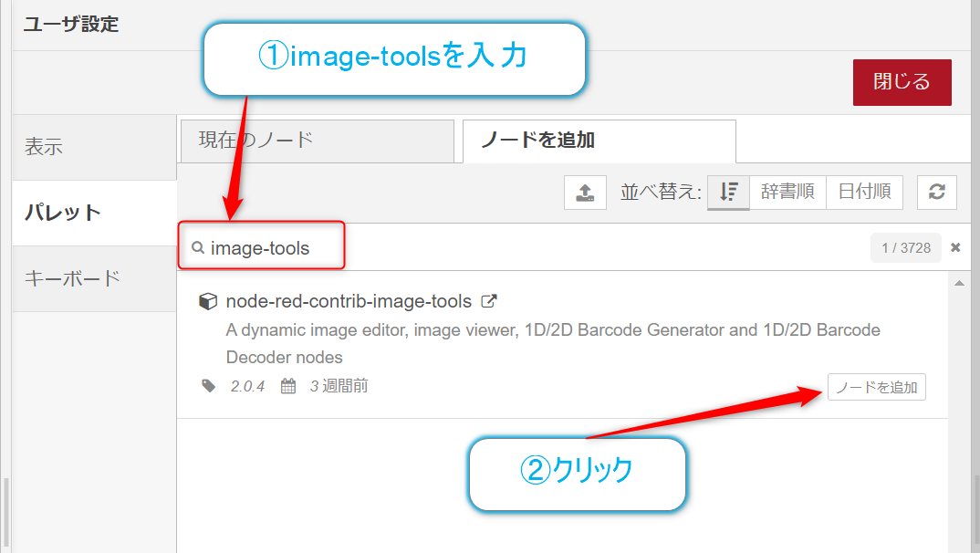The image size is (980, 553).
Task: Switch to the 現在のノード tab
Action: (318, 141)
